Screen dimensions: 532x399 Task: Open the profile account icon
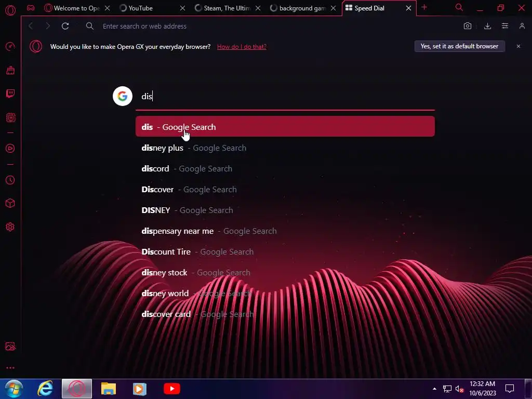522,26
